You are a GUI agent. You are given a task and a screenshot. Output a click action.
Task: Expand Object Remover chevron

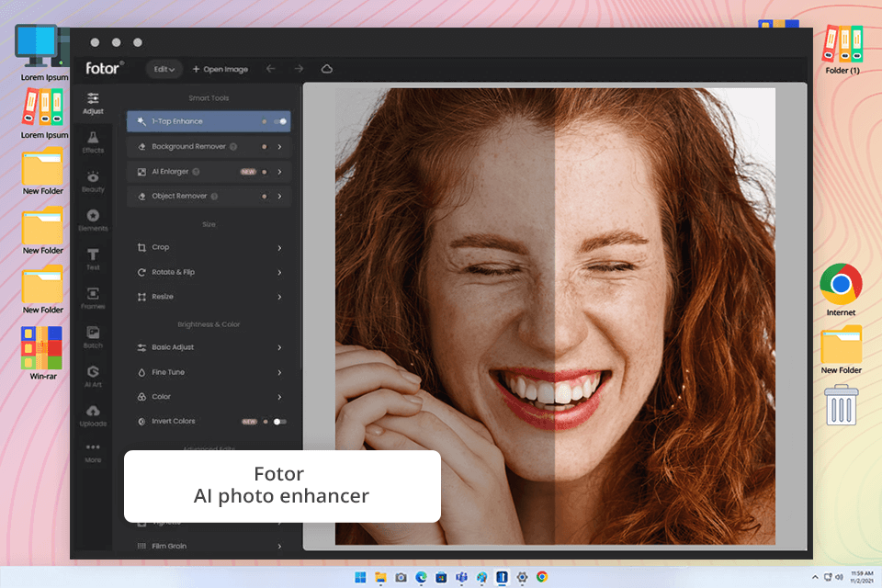pos(279,197)
